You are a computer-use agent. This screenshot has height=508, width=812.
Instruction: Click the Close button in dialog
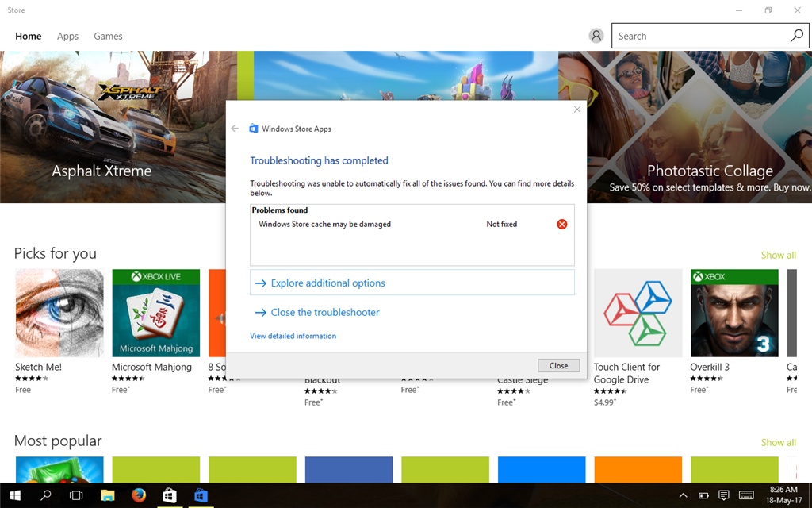click(x=558, y=365)
